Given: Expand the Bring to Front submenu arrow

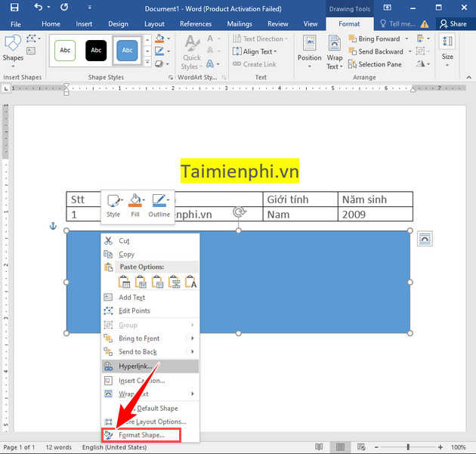Looking at the screenshot, I should (193, 338).
